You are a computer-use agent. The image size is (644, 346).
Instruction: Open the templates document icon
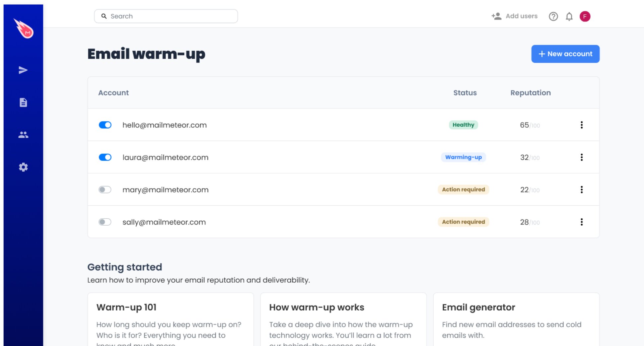[x=23, y=103]
